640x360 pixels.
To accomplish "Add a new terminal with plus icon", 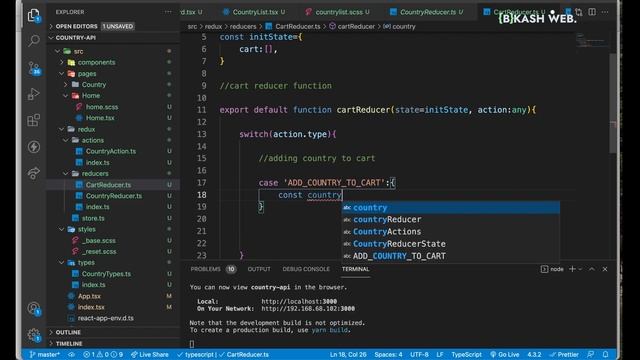I will coord(572,269).
